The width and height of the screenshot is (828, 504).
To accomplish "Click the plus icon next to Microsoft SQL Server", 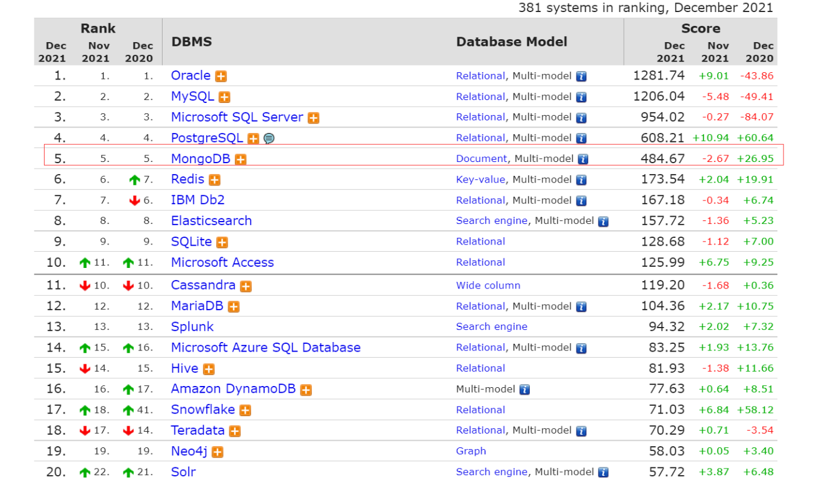I will click(313, 118).
